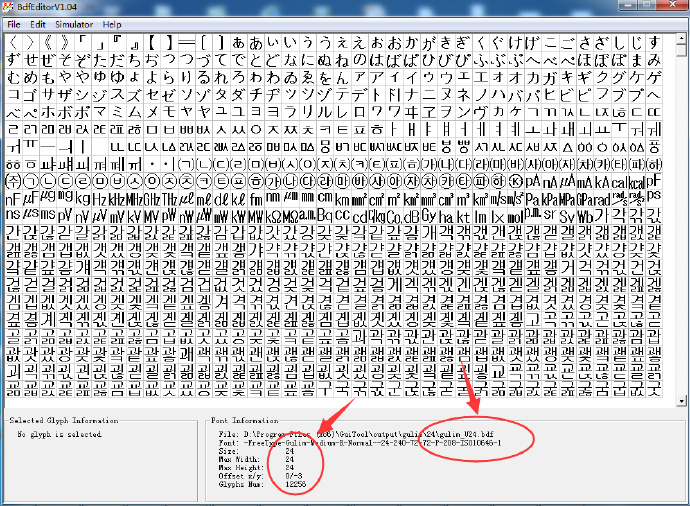This screenshot has width=690, height=506.
Task: Select the kW unit glyph
Action: coord(238,216)
